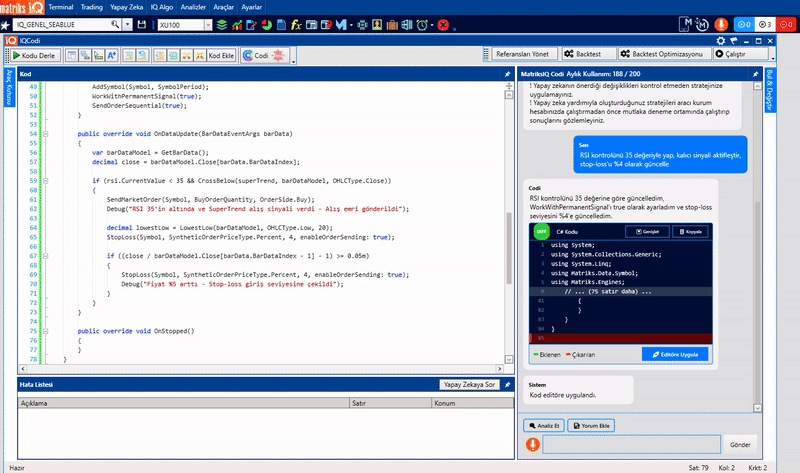The width and height of the screenshot is (800, 473).
Task: Collapse the if block at line 67
Action: (45, 256)
